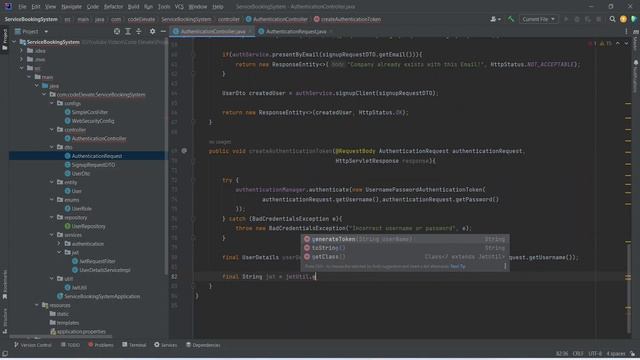Click the Run button in toolbar
Image resolution: width=640 pixels, height=360 pixels.
click(x=566, y=19)
